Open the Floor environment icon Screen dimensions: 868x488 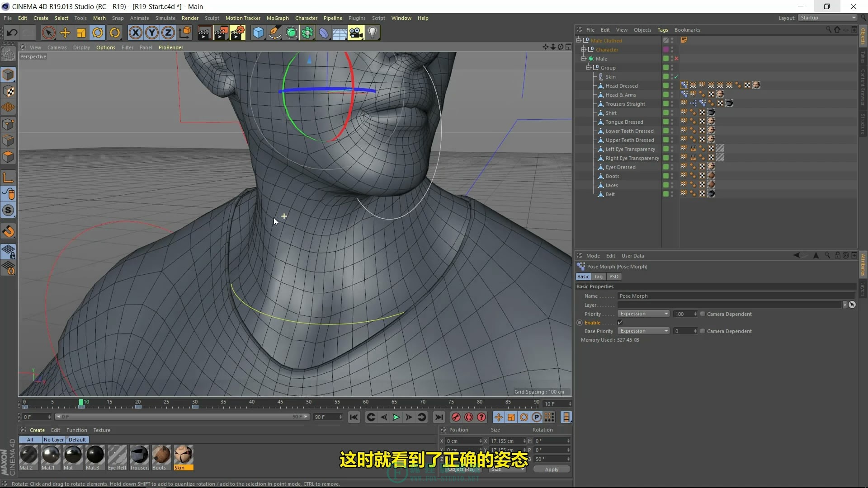pyautogui.click(x=340, y=33)
